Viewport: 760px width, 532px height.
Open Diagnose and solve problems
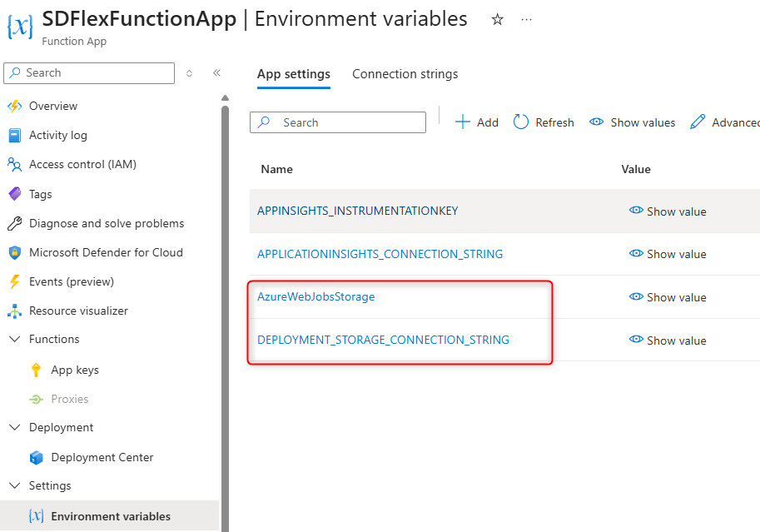106,223
